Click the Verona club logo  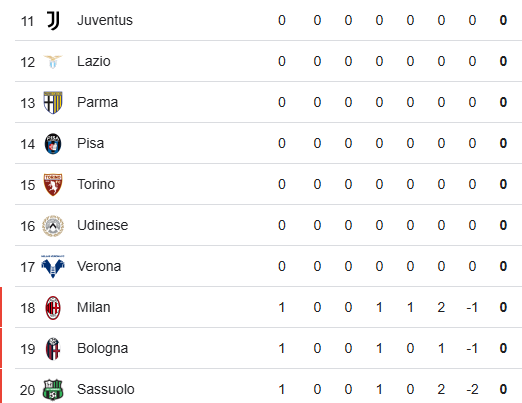click(53, 267)
